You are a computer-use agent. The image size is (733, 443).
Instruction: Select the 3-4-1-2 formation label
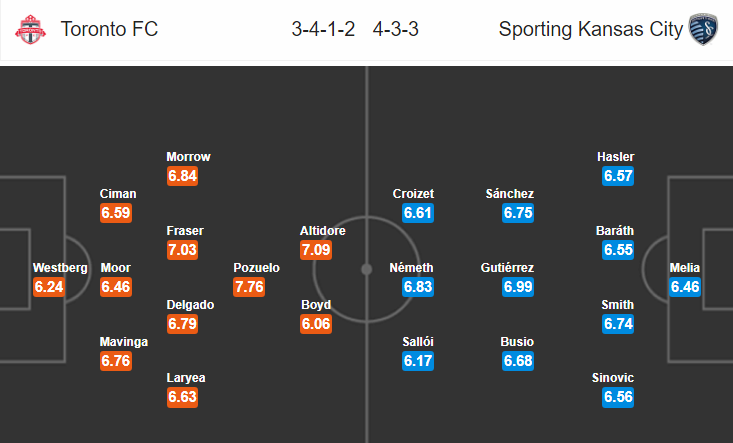click(x=323, y=29)
